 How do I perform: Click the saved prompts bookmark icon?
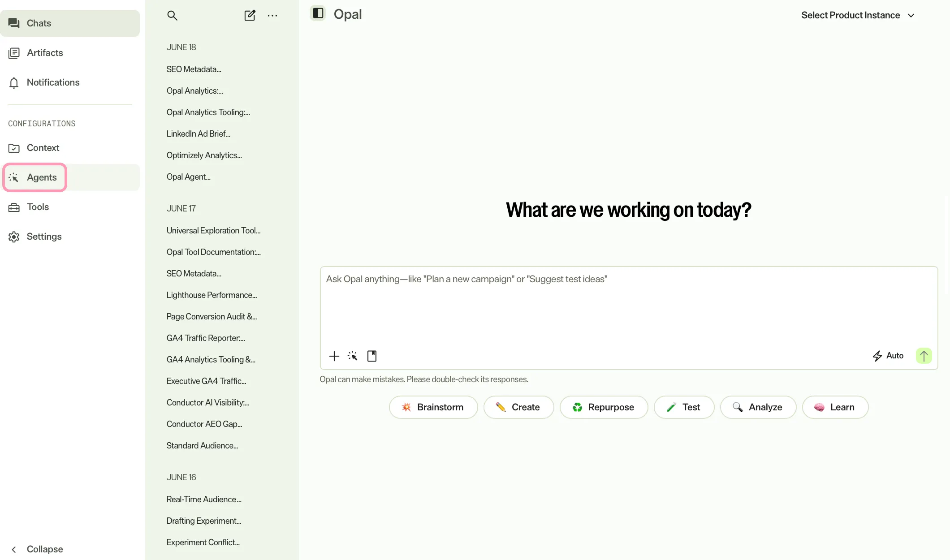point(372,356)
